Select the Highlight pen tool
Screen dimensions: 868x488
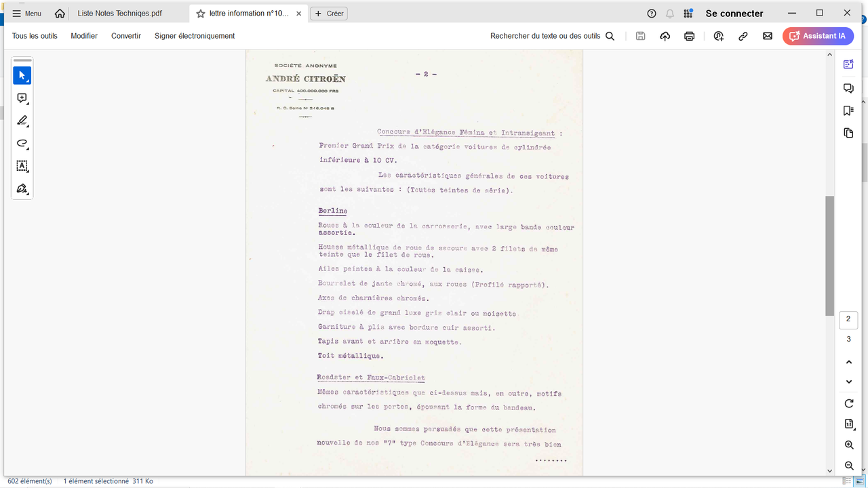click(22, 121)
